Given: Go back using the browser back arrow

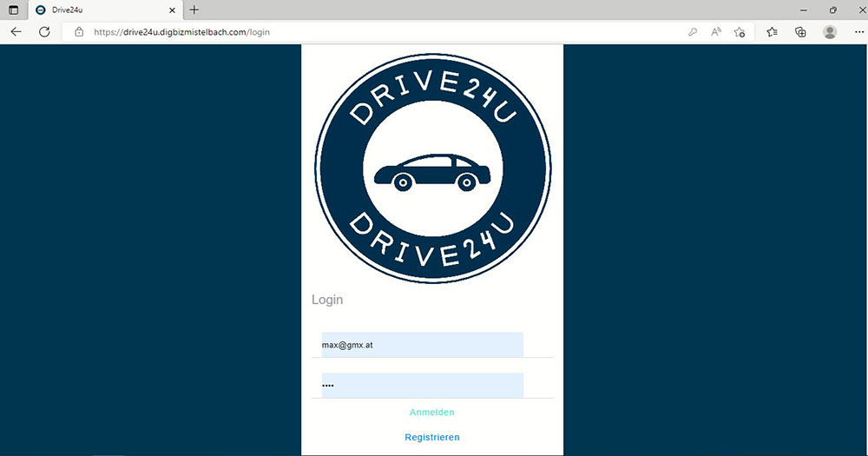Looking at the screenshot, I should (16, 32).
